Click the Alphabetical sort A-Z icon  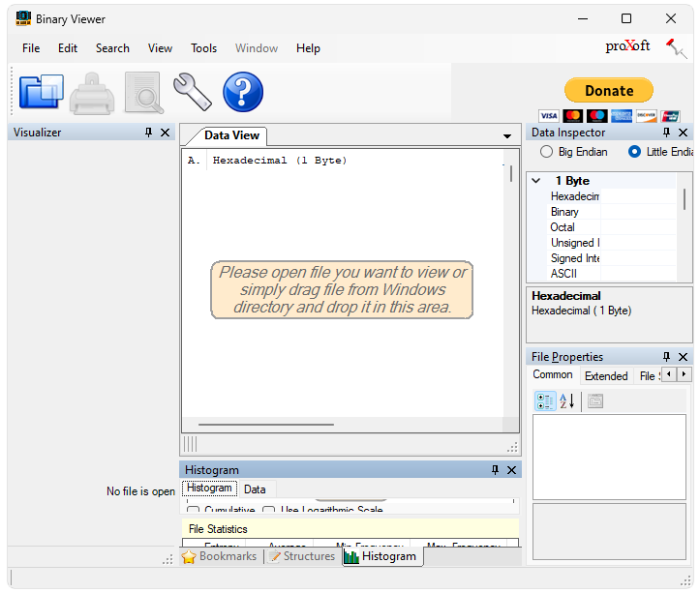tap(567, 400)
